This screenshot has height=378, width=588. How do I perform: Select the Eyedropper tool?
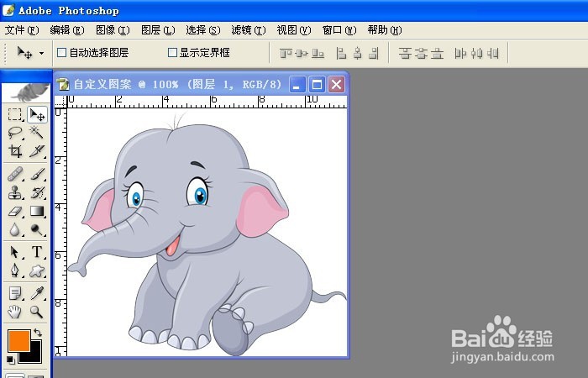point(37,293)
